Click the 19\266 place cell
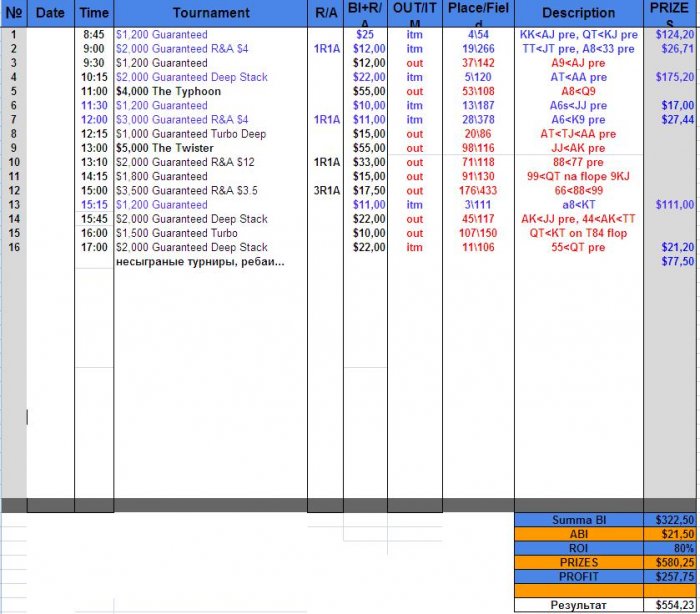This screenshot has width=700, height=614. (x=478, y=49)
